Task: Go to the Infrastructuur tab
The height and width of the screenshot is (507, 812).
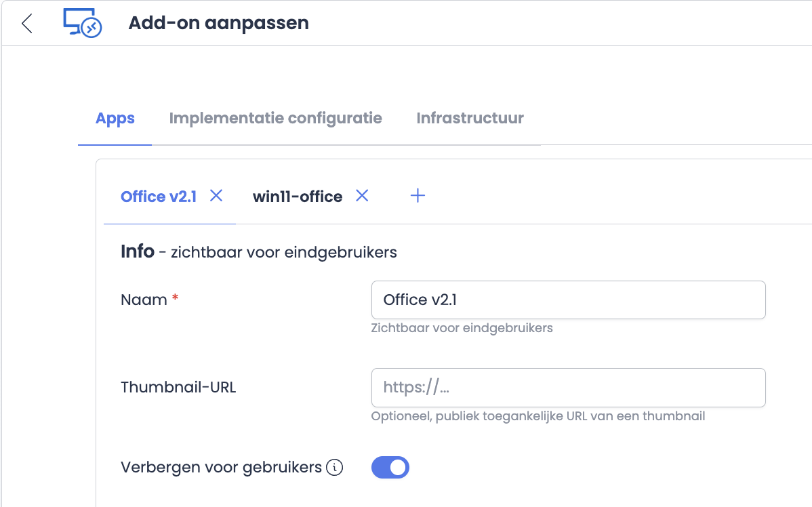Action: click(470, 119)
